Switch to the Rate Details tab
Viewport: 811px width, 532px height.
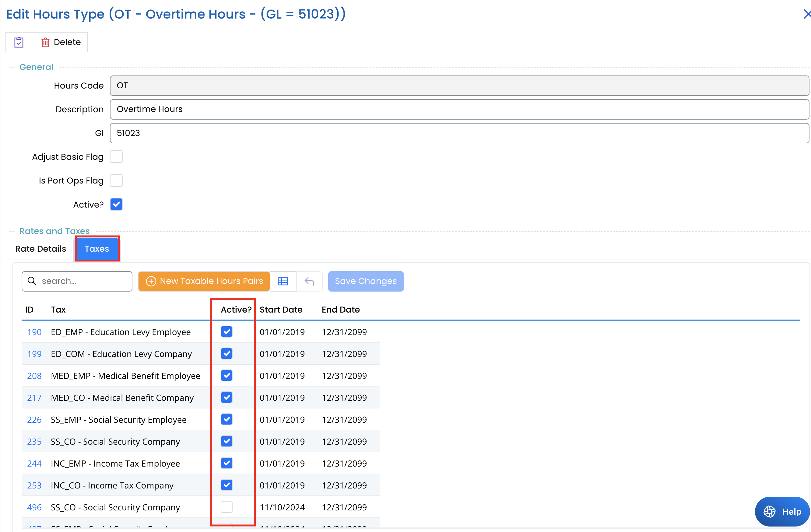(40, 249)
